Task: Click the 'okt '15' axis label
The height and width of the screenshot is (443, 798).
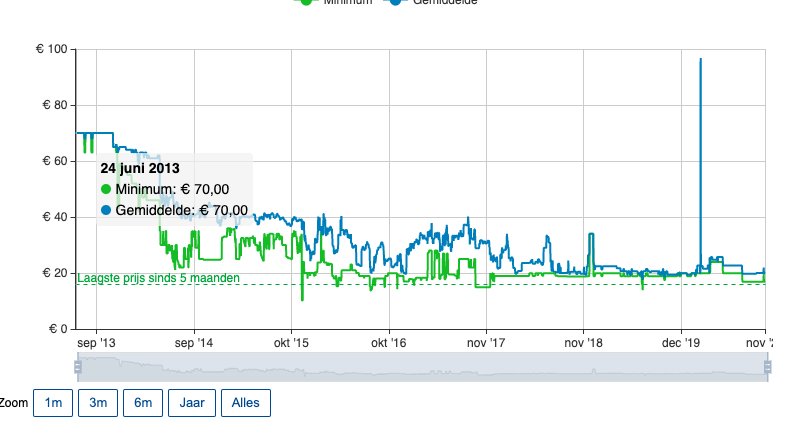Action: [x=291, y=343]
